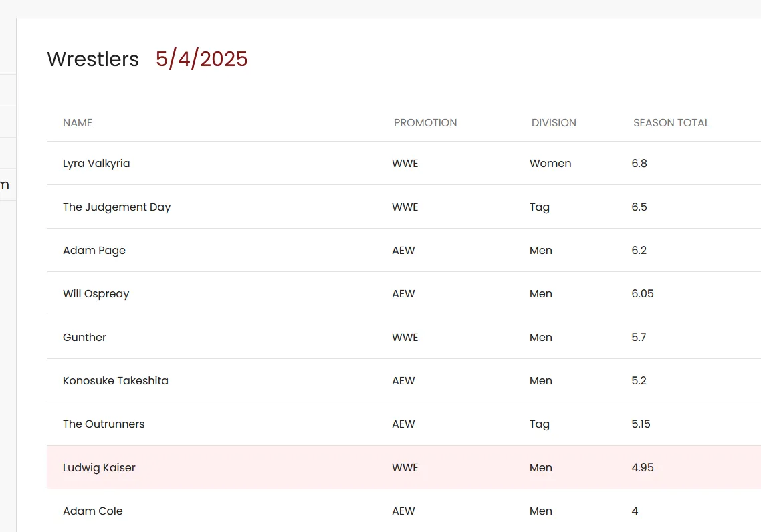Click WWE promotion in Ludwig Kaiser row
This screenshot has height=532, width=761.
coord(405,467)
